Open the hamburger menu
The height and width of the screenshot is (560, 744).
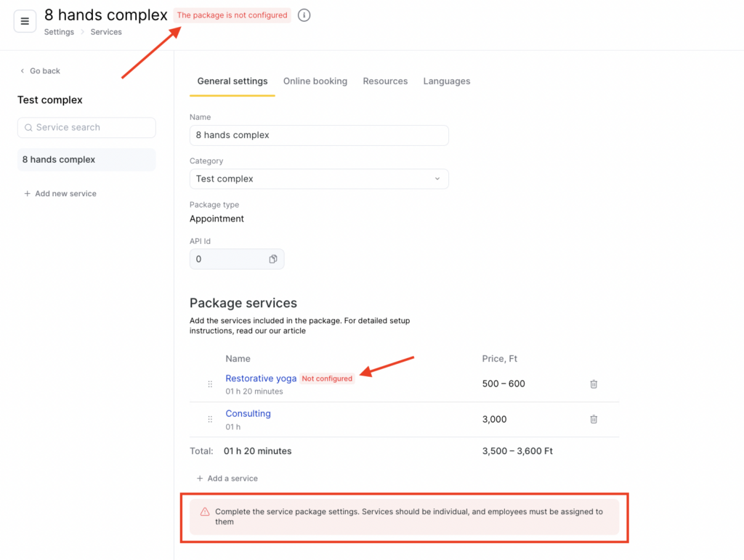[x=25, y=21]
